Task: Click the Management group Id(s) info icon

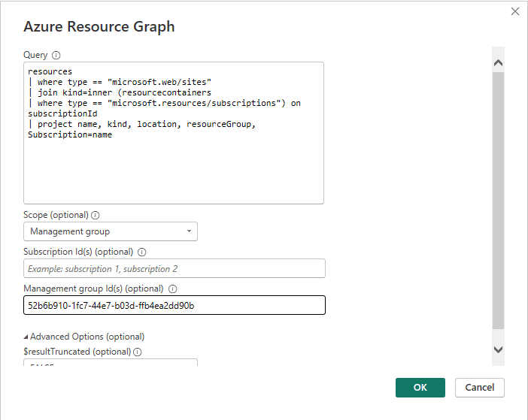Action: pos(173,289)
